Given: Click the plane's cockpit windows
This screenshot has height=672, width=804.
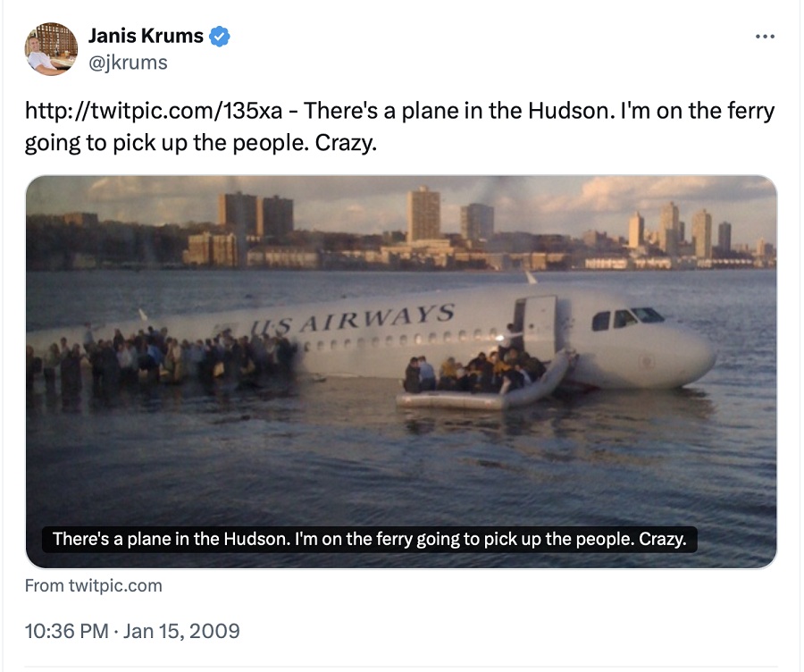Looking at the screenshot, I should (x=628, y=318).
